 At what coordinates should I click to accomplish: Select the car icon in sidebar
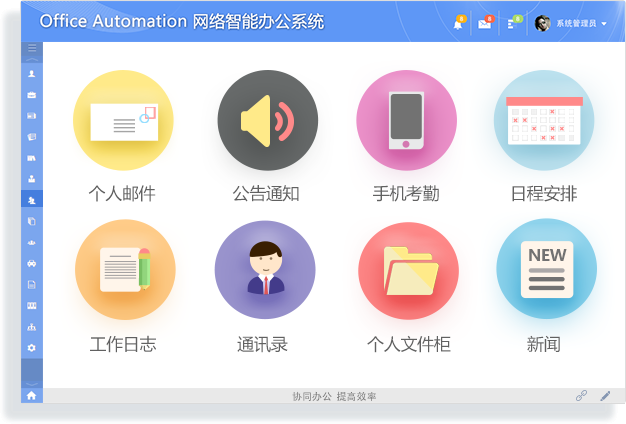click(32, 264)
